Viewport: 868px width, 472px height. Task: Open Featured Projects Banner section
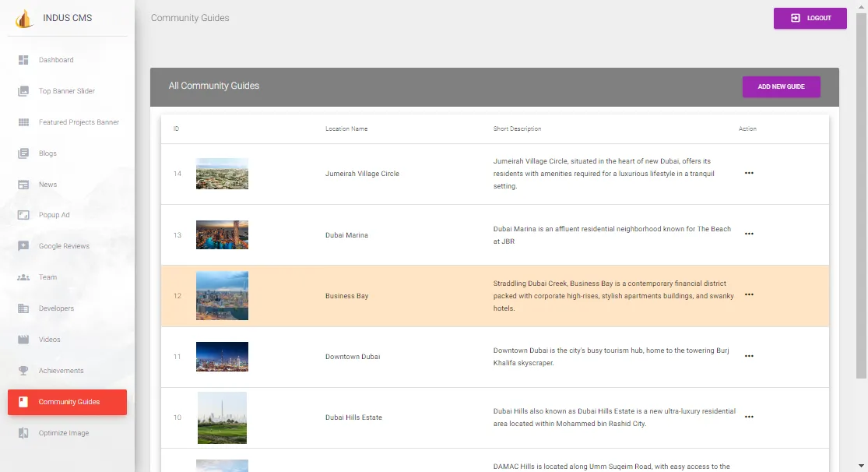pyautogui.click(x=67, y=122)
